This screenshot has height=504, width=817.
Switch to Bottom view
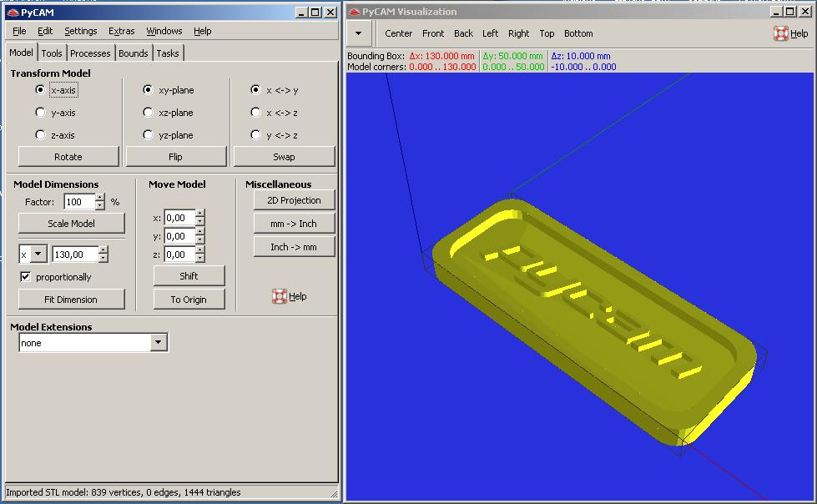click(x=578, y=33)
